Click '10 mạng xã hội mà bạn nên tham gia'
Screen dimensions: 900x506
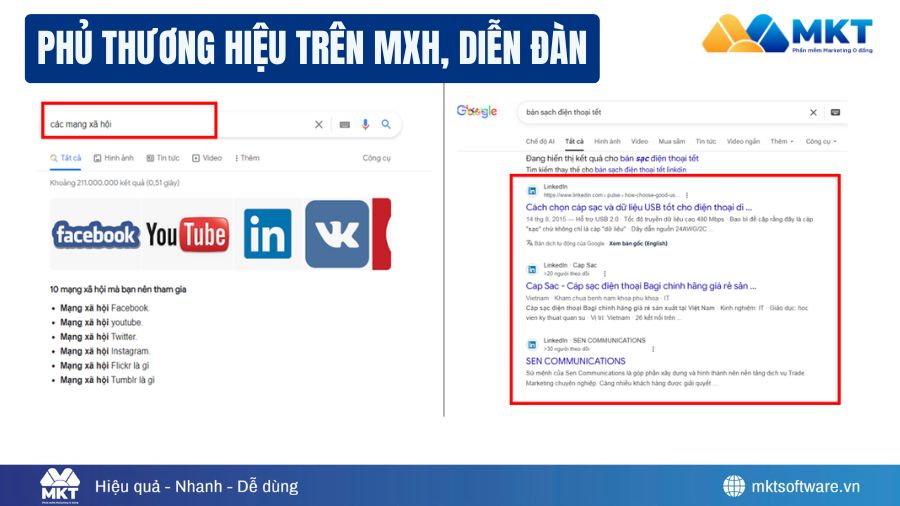[118, 289]
